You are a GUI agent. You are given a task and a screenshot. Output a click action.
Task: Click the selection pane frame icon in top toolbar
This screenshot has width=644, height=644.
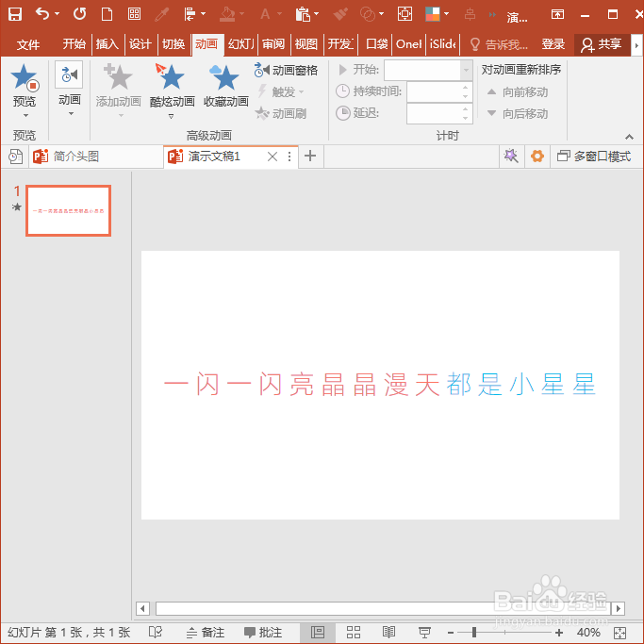(x=405, y=14)
